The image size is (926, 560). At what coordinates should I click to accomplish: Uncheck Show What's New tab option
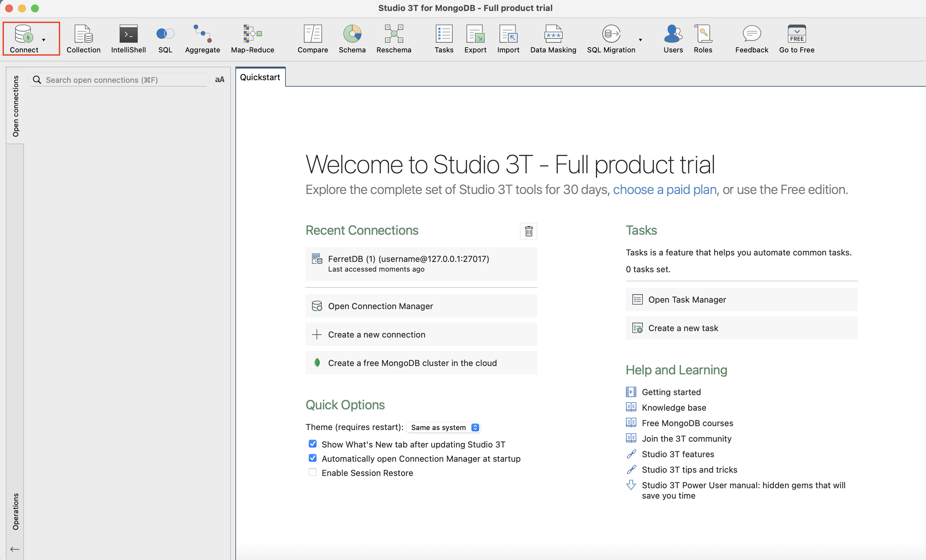tap(312, 444)
